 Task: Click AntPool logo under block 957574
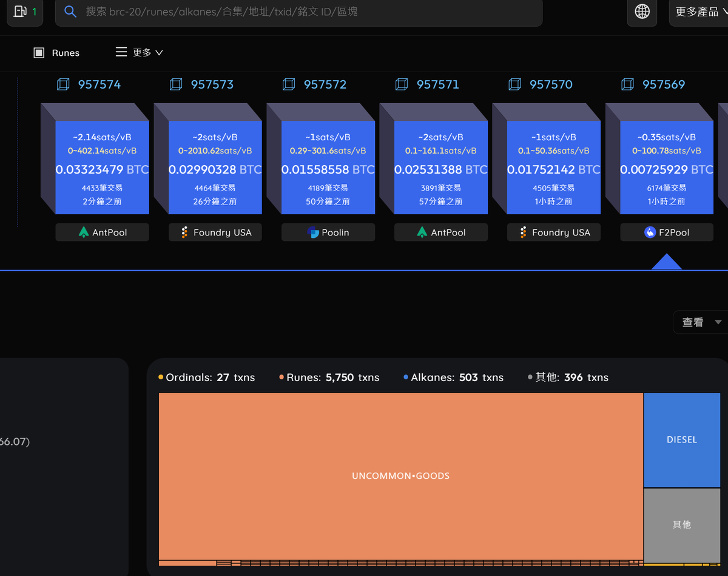click(84, 232)
